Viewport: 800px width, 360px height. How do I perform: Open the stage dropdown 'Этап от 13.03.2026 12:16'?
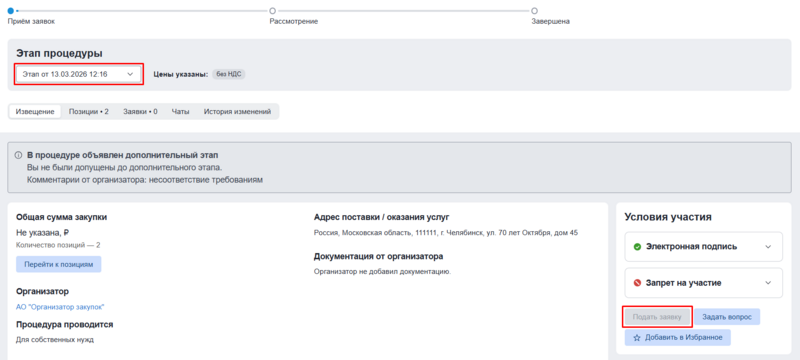point(79,74)
